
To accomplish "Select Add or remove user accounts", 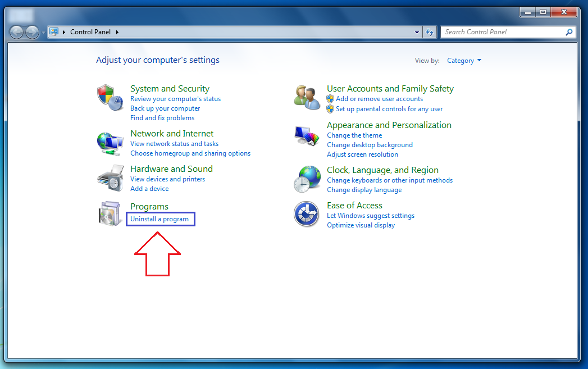I will pyautogui.click(x=380, y=99).
